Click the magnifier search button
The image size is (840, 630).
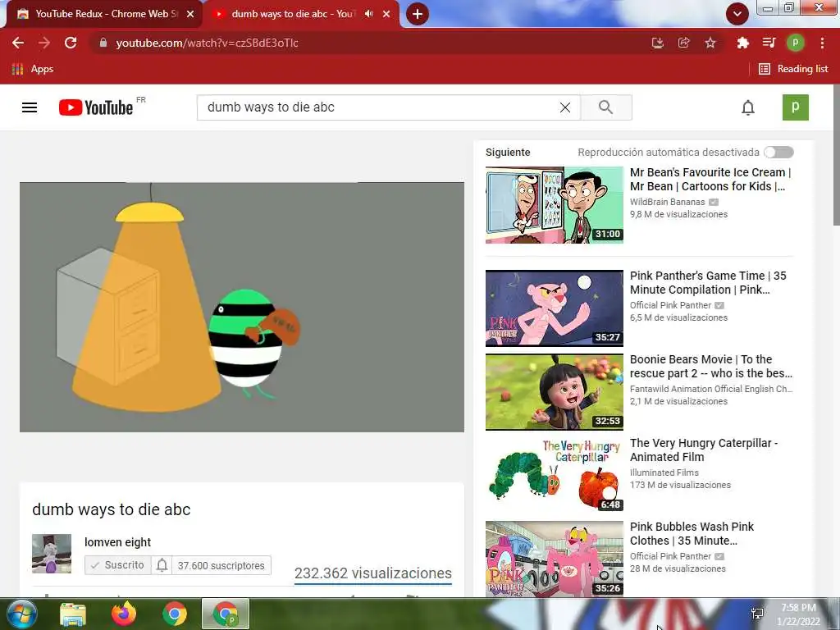(x=606, y=107)
